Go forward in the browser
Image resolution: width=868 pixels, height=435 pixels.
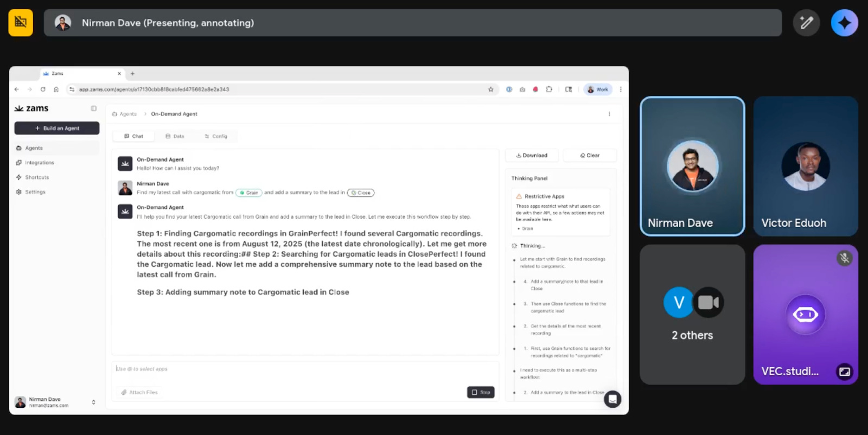[x=30, y=89]
